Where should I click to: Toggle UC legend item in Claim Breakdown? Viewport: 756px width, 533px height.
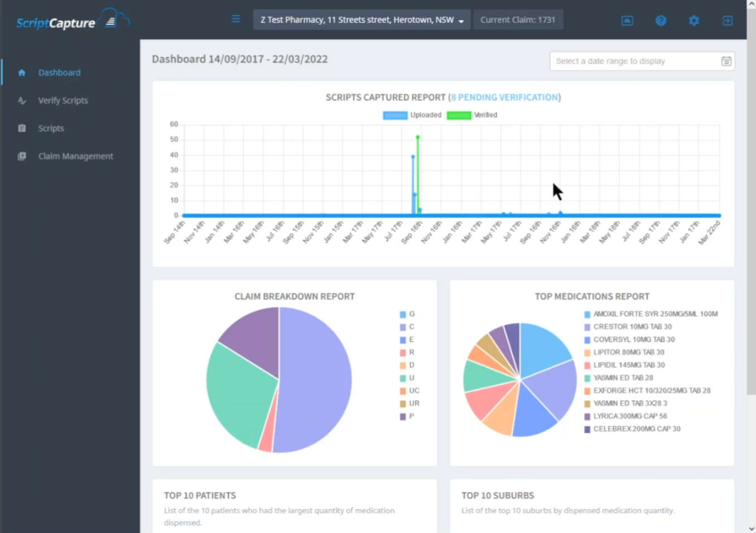[x=410, y=391]
